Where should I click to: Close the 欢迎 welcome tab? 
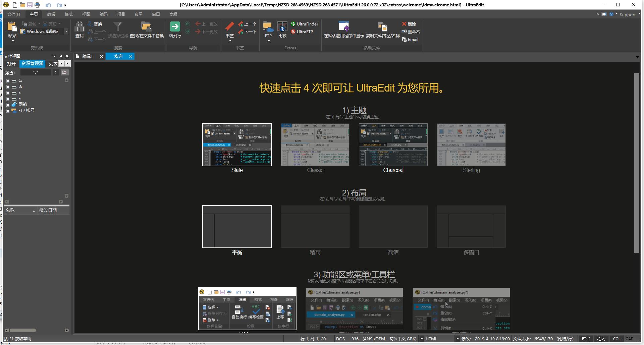pyautogui.click(x=131, y=56)
